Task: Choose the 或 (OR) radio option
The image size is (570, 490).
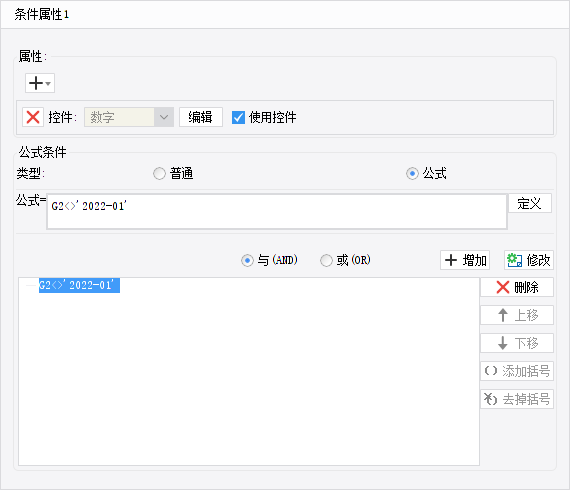Action: pos(326,260)
